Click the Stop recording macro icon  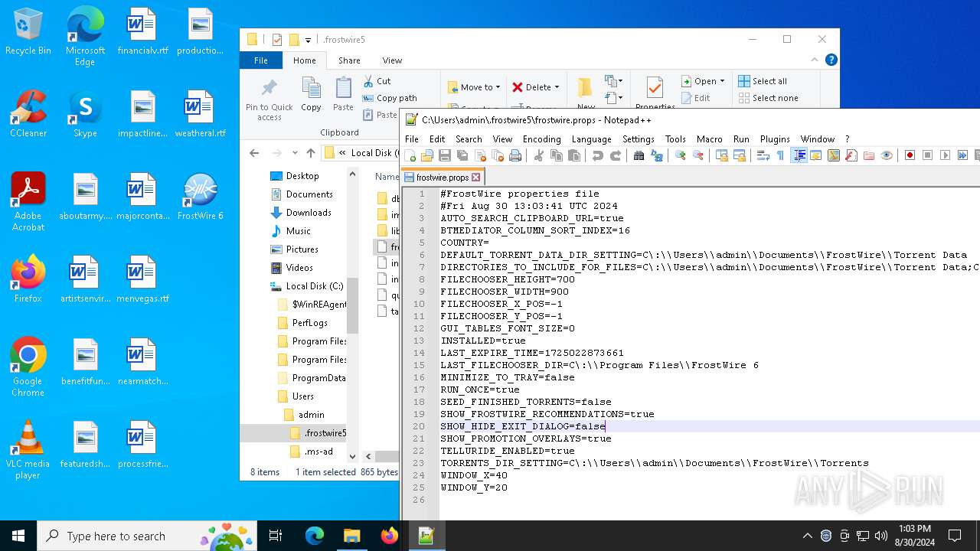tap(928, 155)
